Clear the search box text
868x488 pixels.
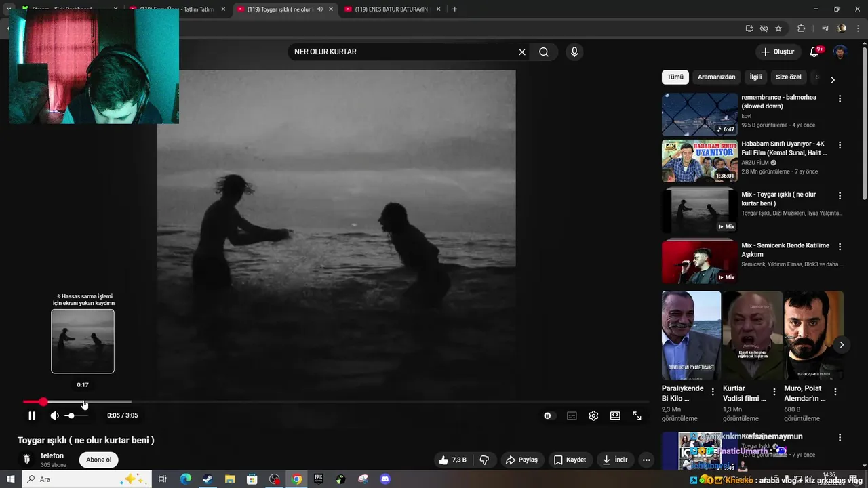[x=522, y=52]
